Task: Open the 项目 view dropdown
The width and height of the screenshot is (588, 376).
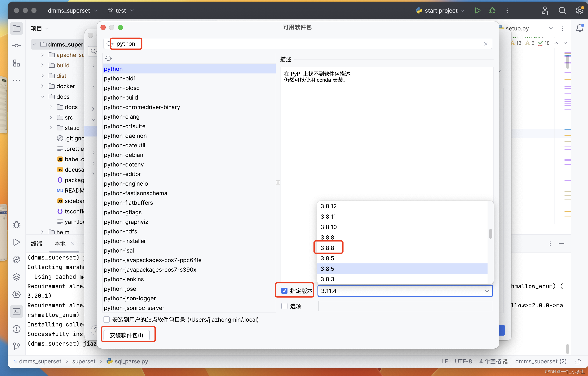Action: point(40,28)
